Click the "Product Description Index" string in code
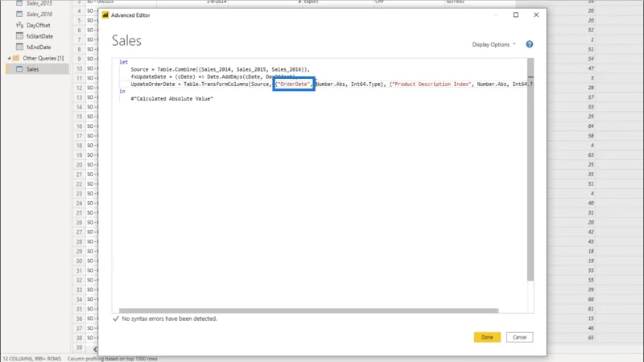 tap(431, 84)
